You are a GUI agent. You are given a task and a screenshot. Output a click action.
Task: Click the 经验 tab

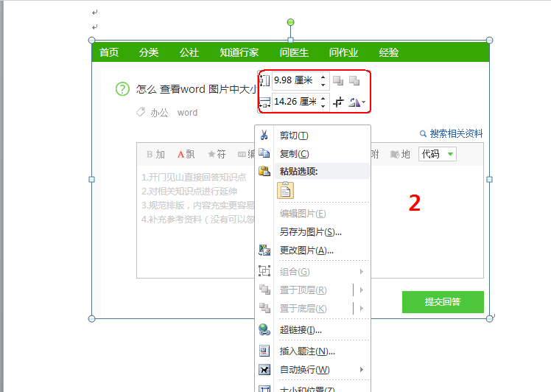click(389, 52)
